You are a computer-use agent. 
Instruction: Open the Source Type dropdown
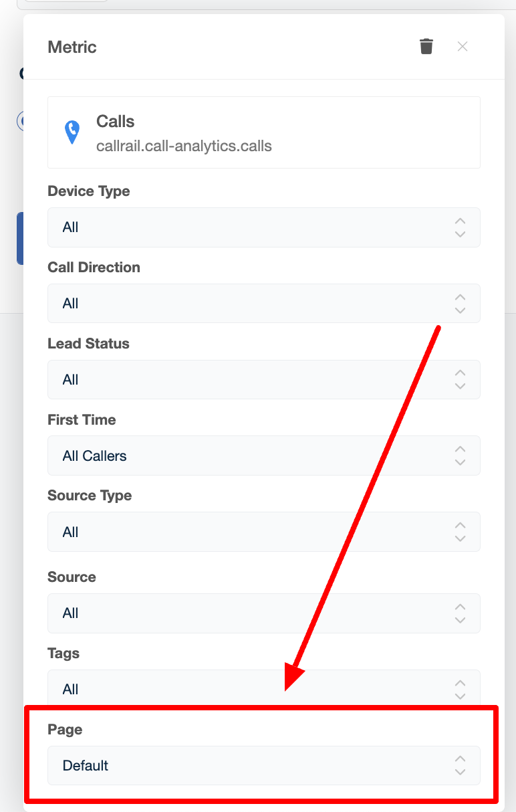coord(264,532)
